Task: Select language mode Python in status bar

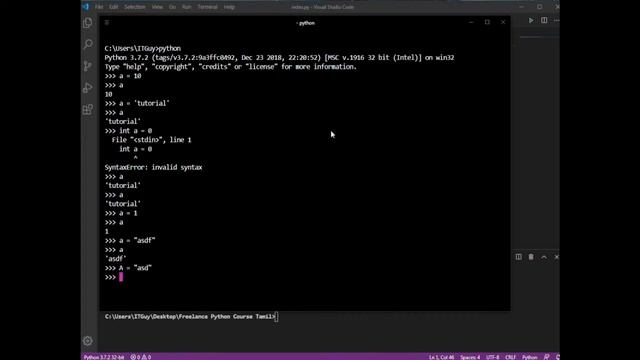Action: (x=529, y=357)
